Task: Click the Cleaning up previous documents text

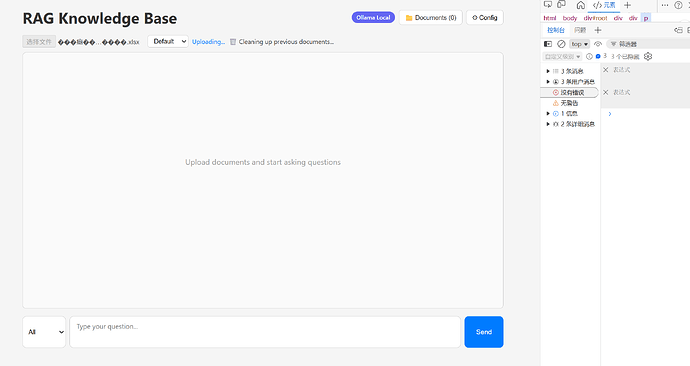Action: point(286,42)
